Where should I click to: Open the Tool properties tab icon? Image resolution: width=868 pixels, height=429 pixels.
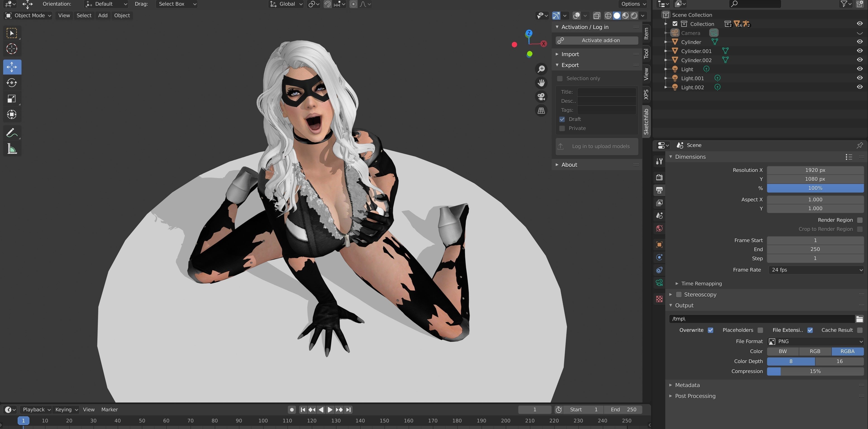(x=659, y=161)
